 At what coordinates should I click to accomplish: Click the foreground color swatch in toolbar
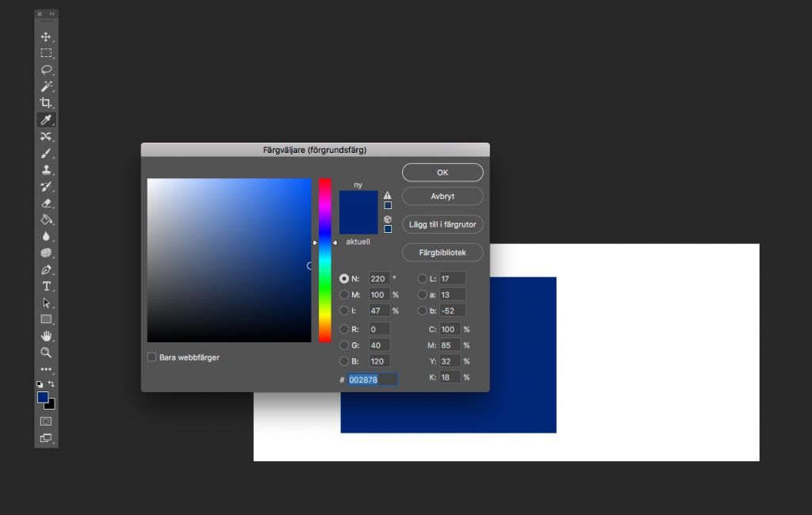pos(43,397)
